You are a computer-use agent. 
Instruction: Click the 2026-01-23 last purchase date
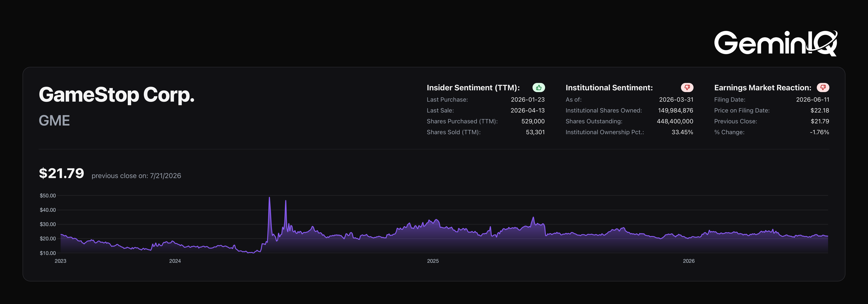[528, 100]
